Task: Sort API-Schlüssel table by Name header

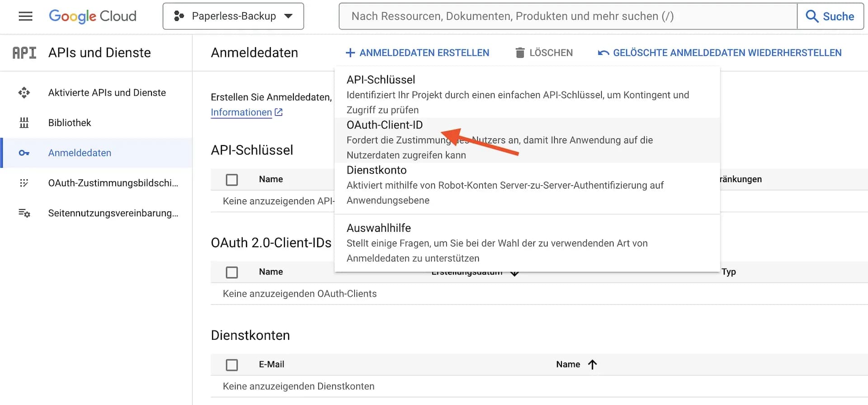Action: [271, 179]
